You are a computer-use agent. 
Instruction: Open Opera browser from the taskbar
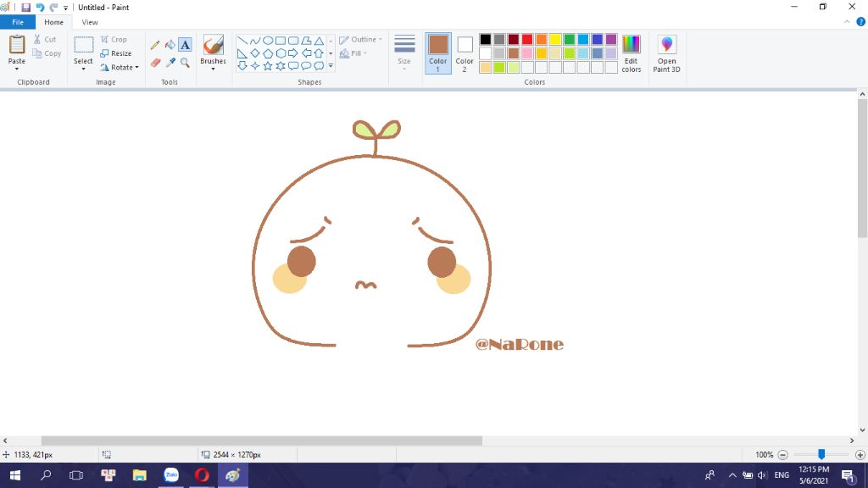coord(202,475)
